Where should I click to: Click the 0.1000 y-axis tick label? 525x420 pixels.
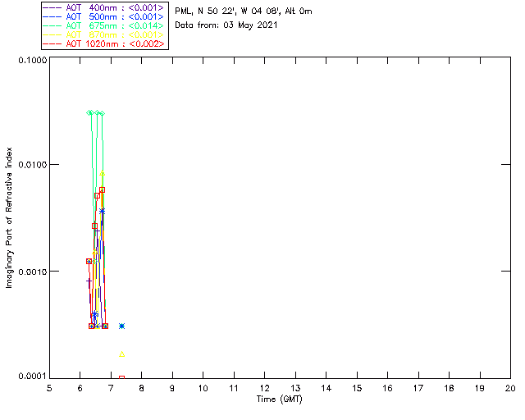click(31, 61)
